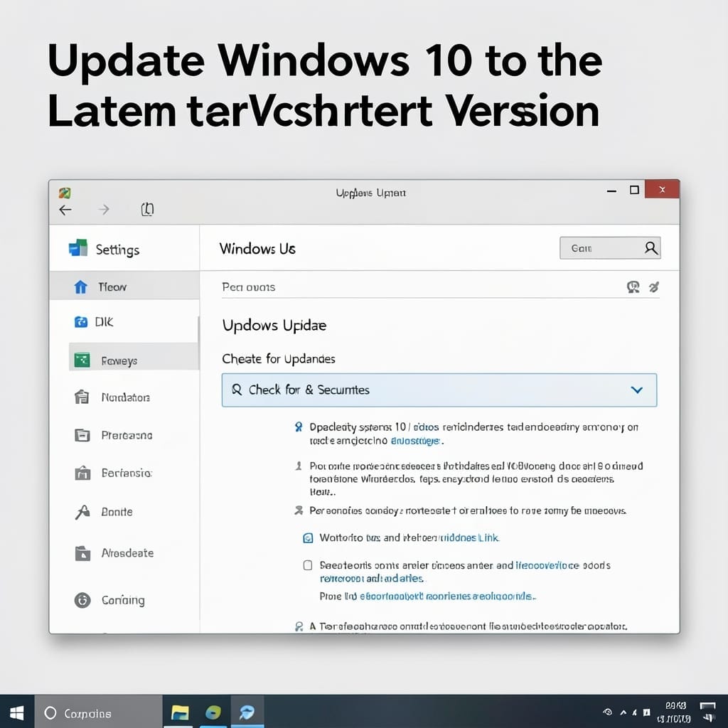Open the blue app icon on taskbar
The height and width of the screenshot is (728, 728).
point(247,712)
